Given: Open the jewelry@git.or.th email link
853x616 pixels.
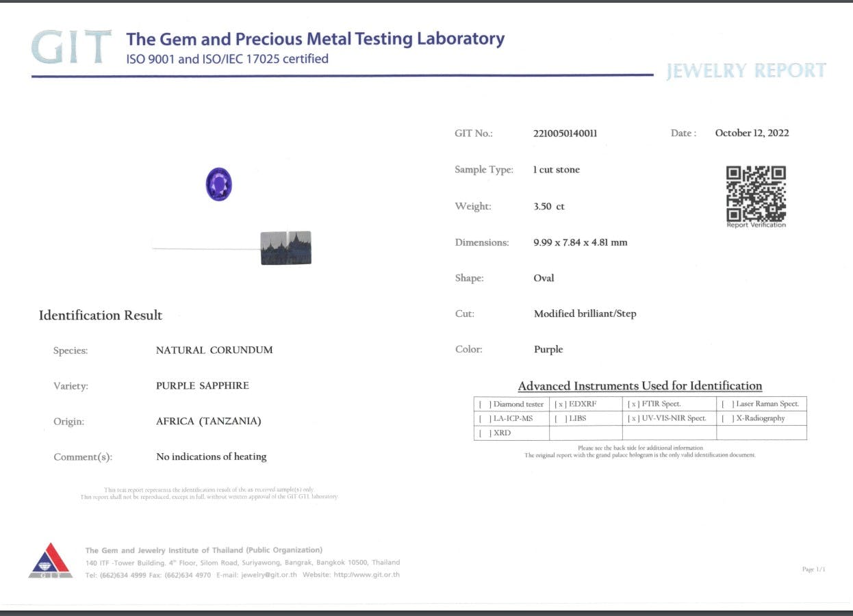Looking at the screenshot, I should pyautogui.click(x=269, y=575).
